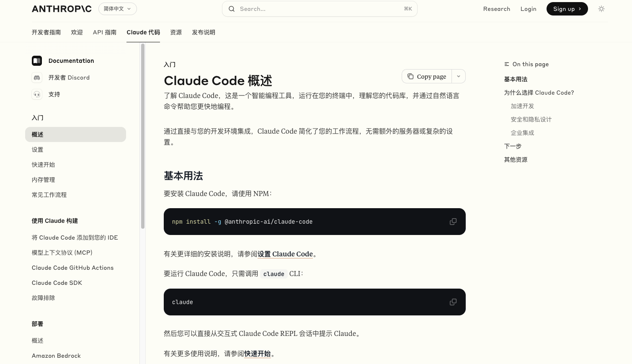This screenshot has height=364, width=632.
Task: Click the sidebar vertical scrollbar
Action: (x=143, y=136)
